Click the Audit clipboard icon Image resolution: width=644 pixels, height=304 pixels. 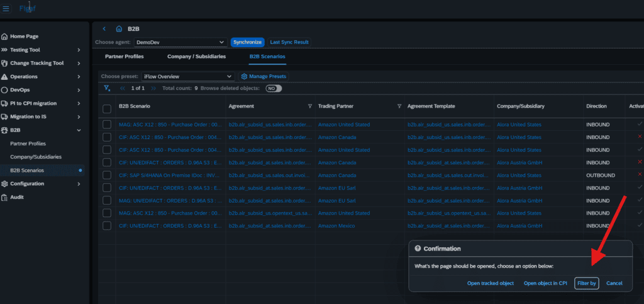4,197
